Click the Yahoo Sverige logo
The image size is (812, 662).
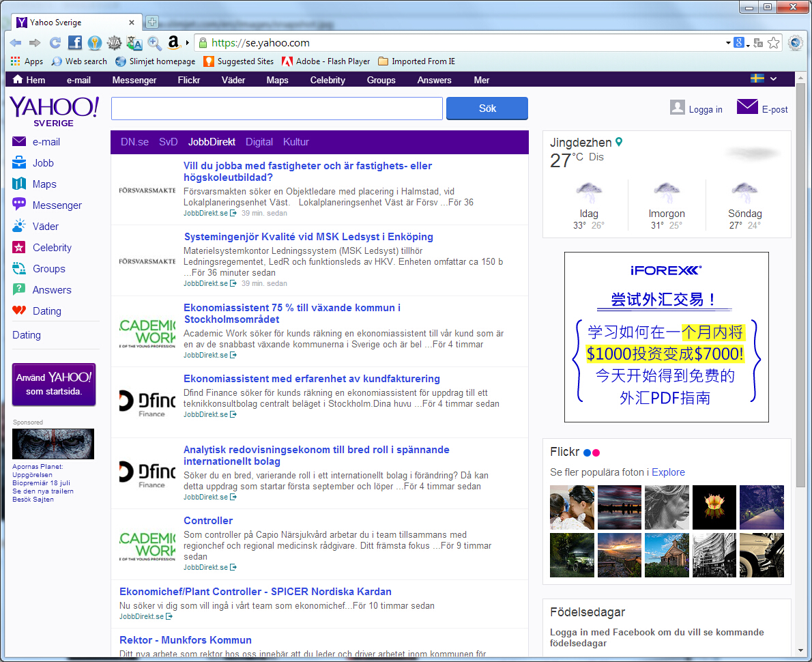click(54, 111)
